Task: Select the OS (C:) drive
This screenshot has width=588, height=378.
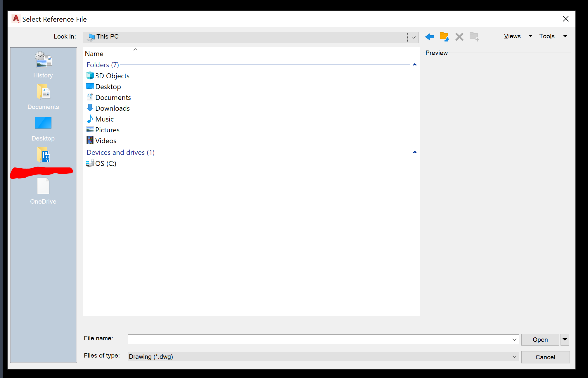Action: pyautogui.click(x=105, y=163)
